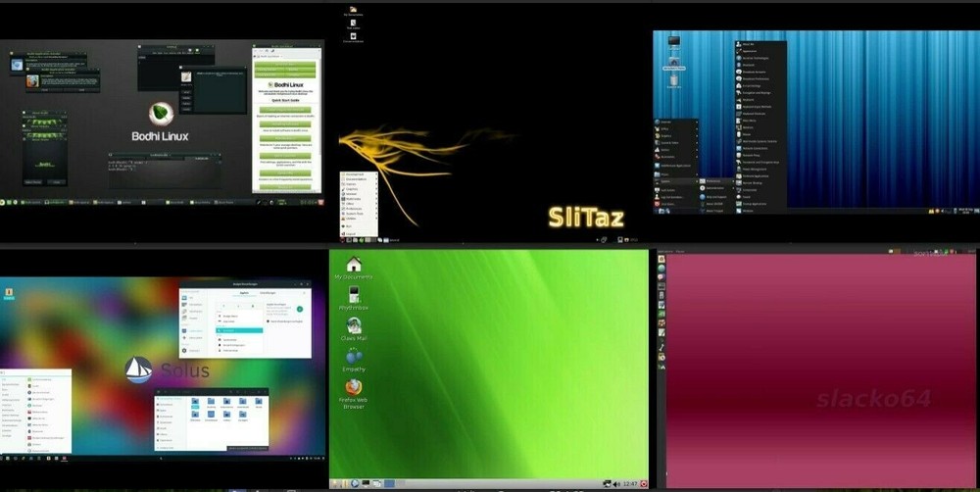Screen dimensions: 980x492
Task: Open Administration submenu under System
Action: (x=716, y=188)
